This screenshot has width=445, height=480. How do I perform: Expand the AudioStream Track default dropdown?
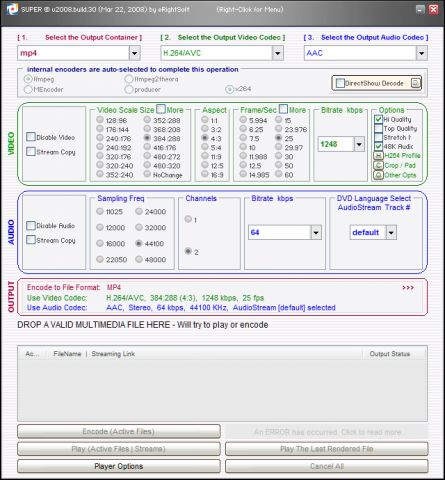pos(391,232)
